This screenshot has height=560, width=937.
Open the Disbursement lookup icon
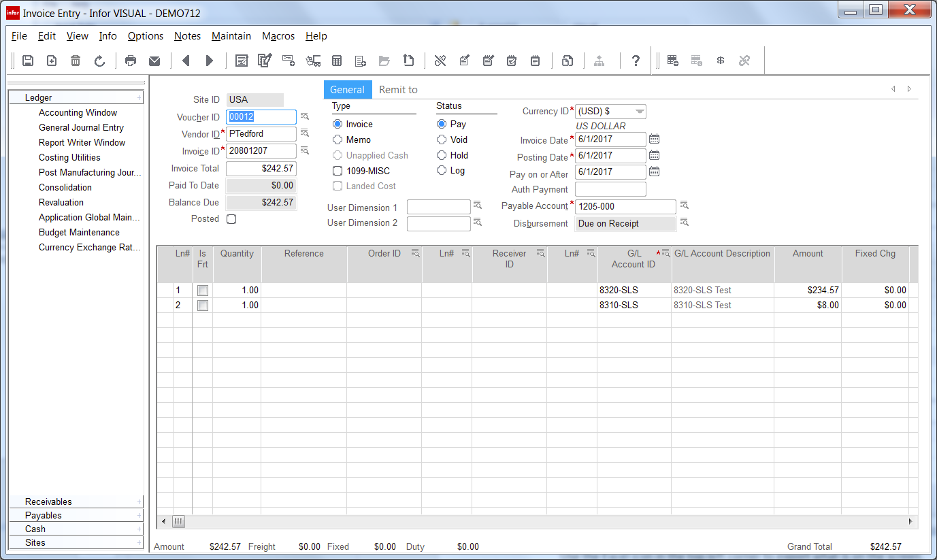pos(685,222)
